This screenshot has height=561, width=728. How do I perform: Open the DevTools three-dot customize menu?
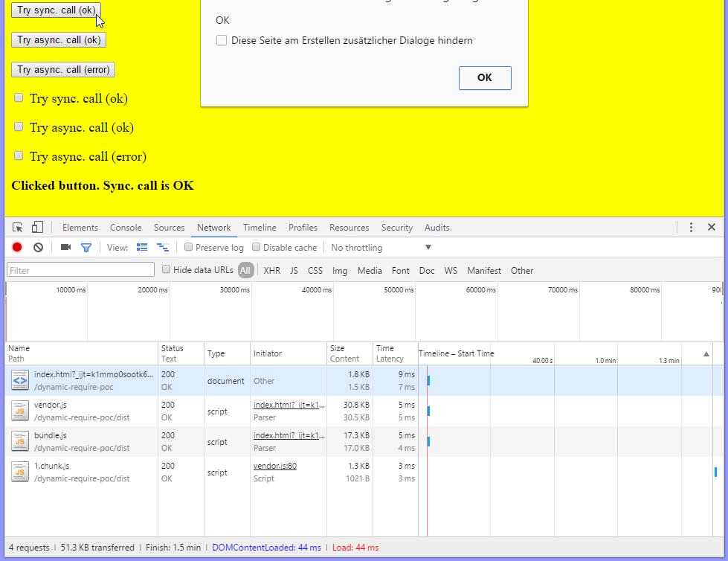[x=691, y=227]
